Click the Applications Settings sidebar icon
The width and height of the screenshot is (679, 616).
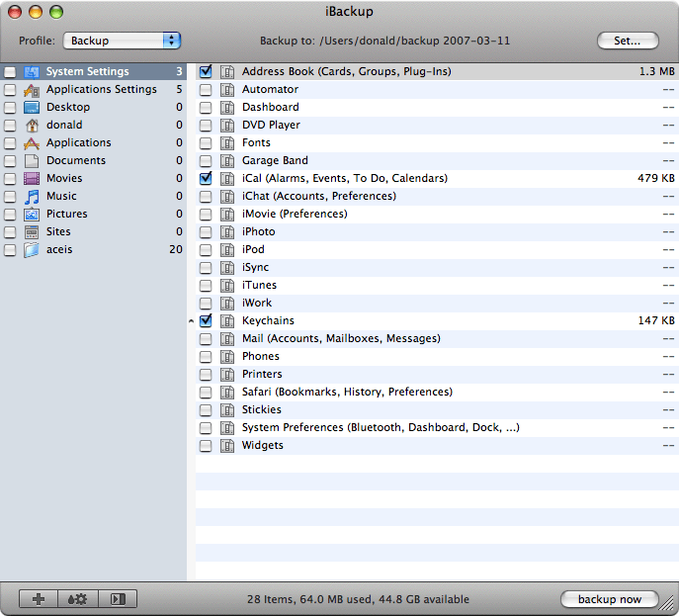click(32, 90)
